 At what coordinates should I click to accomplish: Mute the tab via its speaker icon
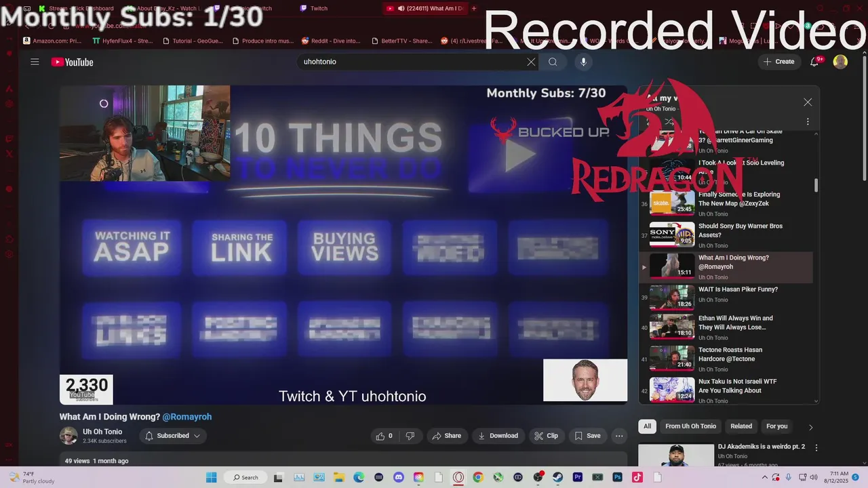[401, 9]
